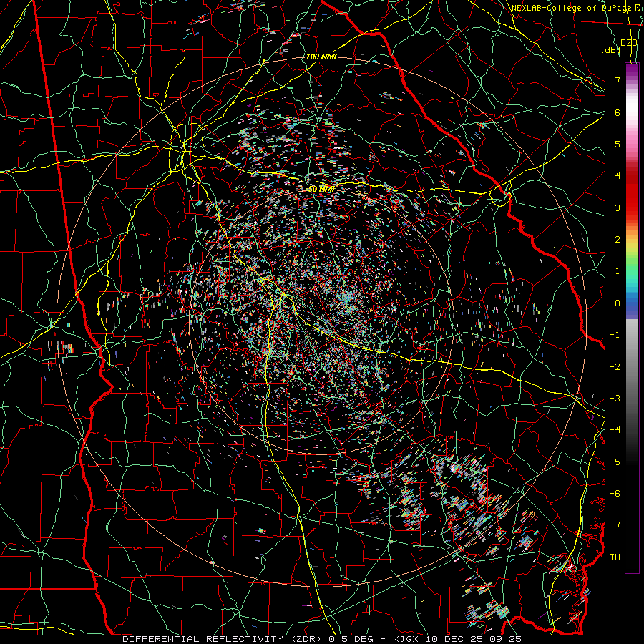
Task: Click the "-2" value on the dB scale
Action: [x=615, y=367]
